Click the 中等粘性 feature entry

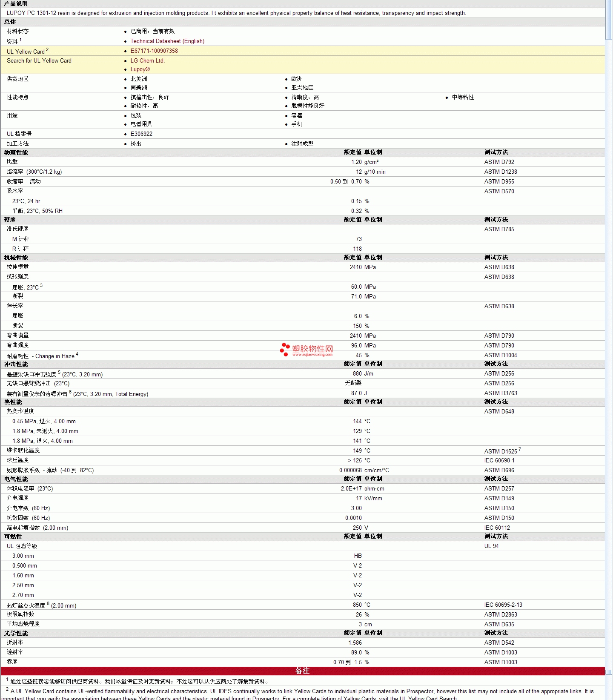tap(463, 98)
